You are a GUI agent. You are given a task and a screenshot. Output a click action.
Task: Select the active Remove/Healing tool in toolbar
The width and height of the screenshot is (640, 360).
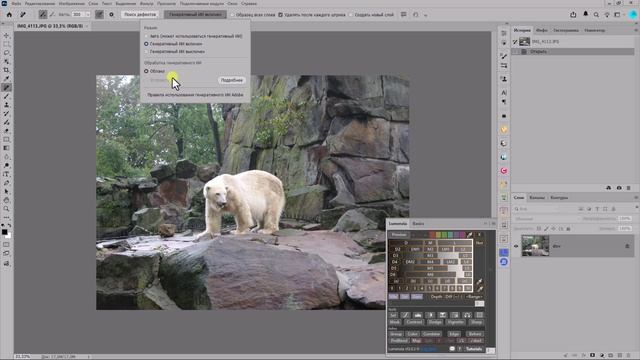click(x=6, y=87)
